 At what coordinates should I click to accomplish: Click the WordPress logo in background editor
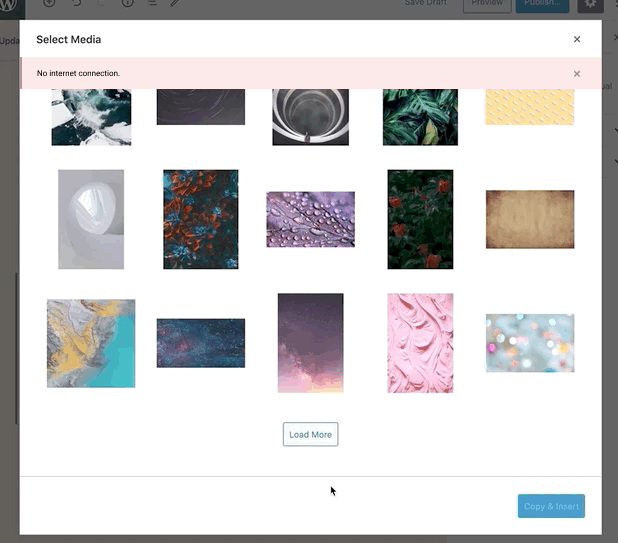[9, 5]
